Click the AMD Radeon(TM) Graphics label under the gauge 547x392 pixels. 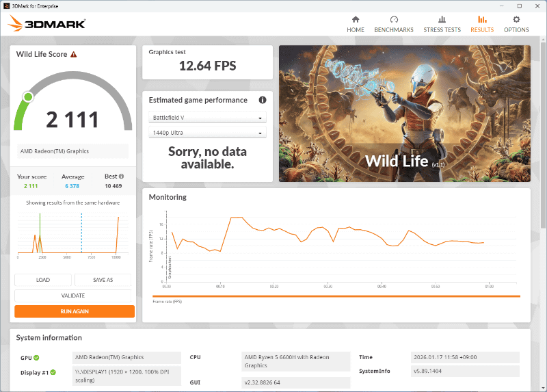[x=73, y=151]
